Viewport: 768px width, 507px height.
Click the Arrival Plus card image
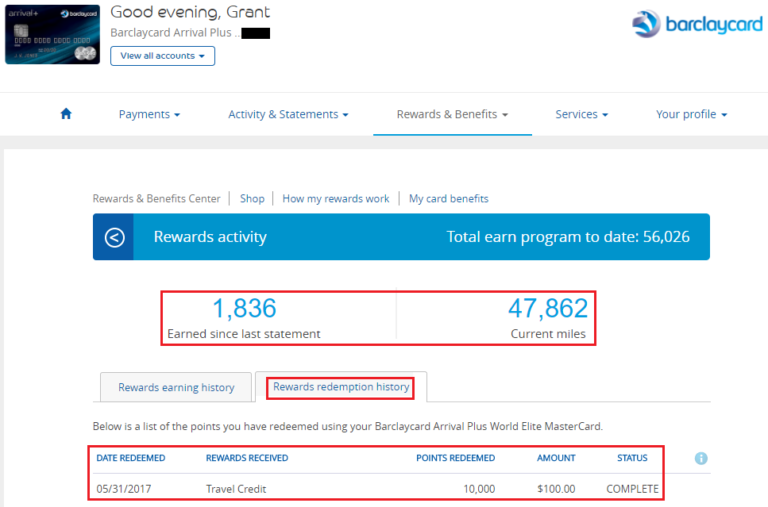click(52, 34)
